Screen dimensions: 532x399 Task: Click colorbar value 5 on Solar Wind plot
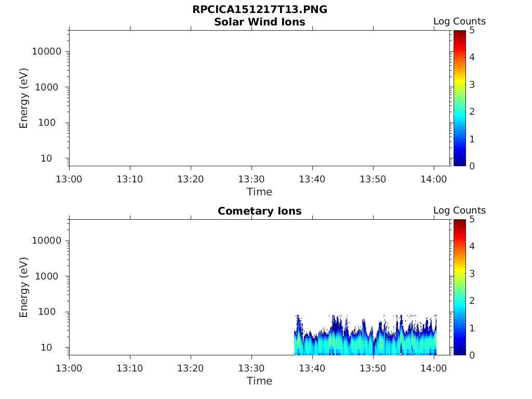[472, 31]
